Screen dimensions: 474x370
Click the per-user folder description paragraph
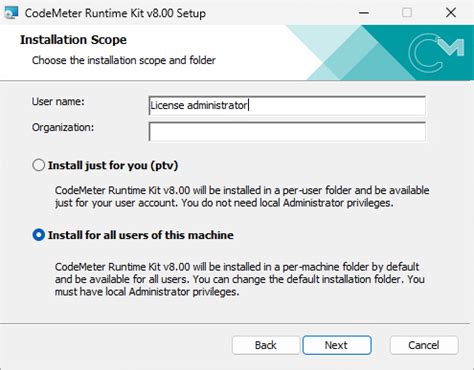(x=242, y=197)
